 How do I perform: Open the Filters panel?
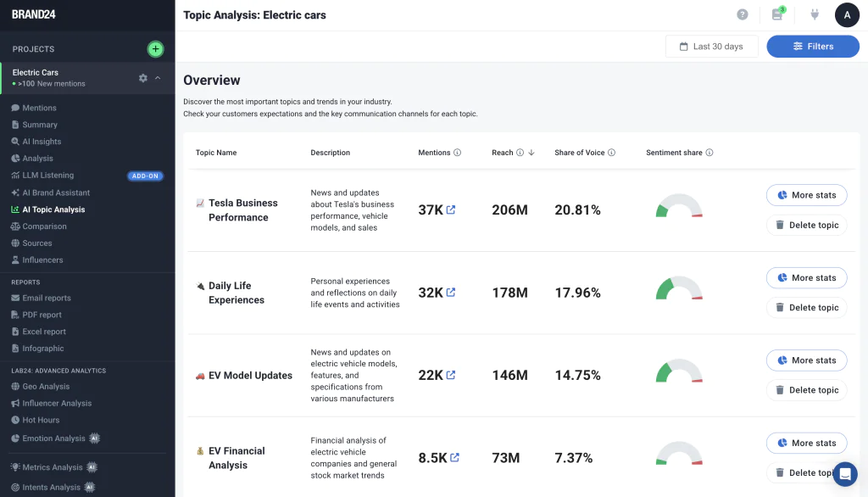(812, 47)
